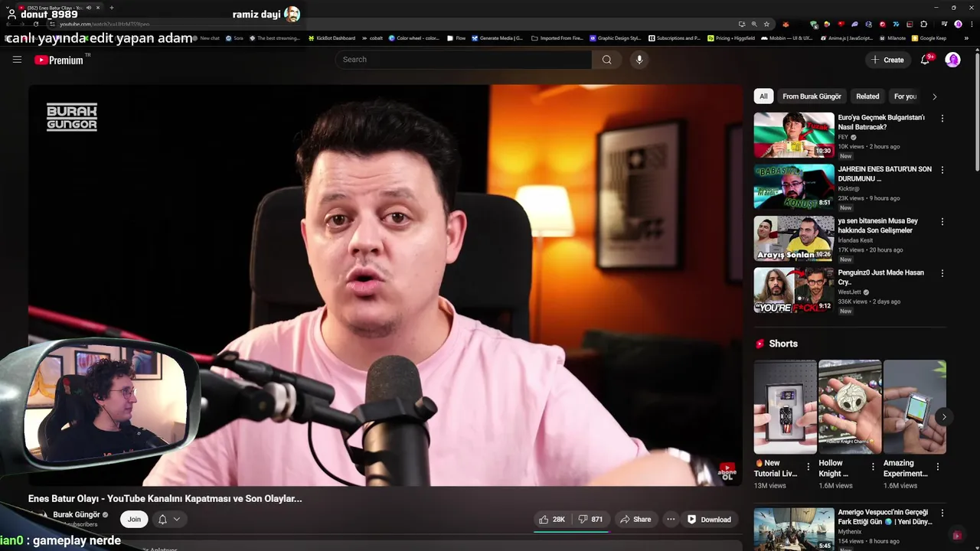Open the browser extensions puzzle icon
This screenshot has height=551, width=980.
pos(923,24)
